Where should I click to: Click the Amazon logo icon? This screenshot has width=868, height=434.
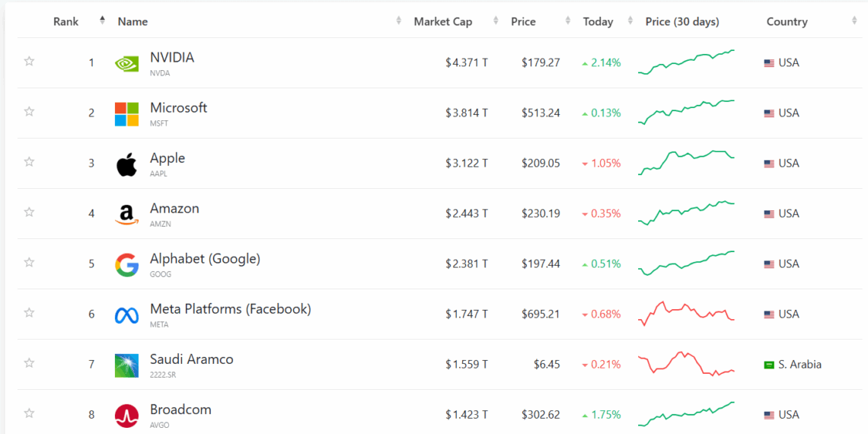pyautogui.click(x=126, y=214)
